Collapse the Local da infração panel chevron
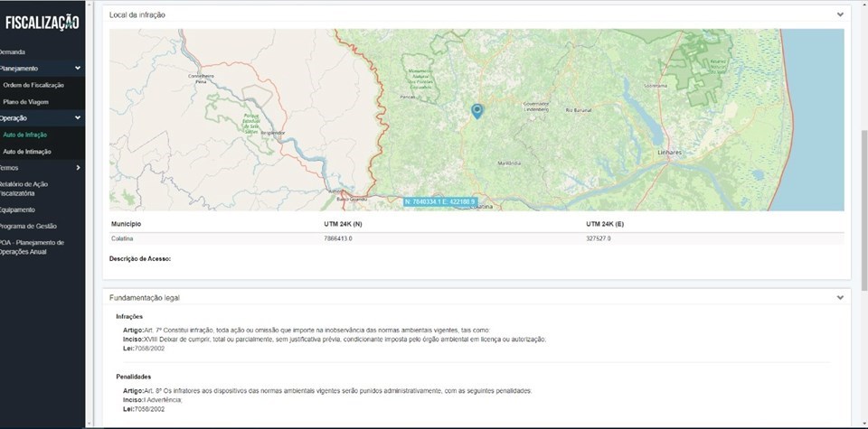Viewport: 868px width, 429px height. coord(840,14)
